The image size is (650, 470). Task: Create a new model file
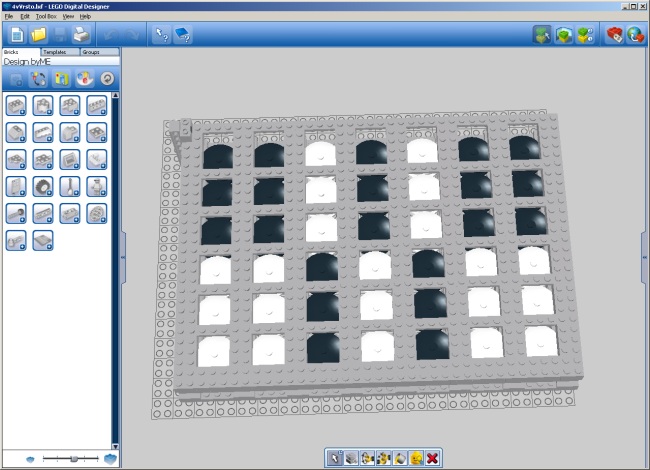pyautogui.click(x=17, y=35)
